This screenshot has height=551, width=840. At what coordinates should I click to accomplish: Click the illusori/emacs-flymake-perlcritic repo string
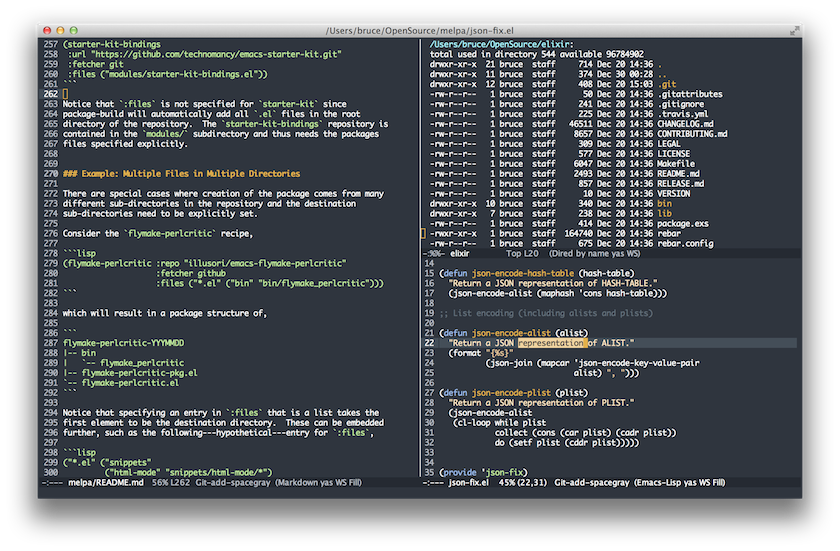(x=265, y=263)
